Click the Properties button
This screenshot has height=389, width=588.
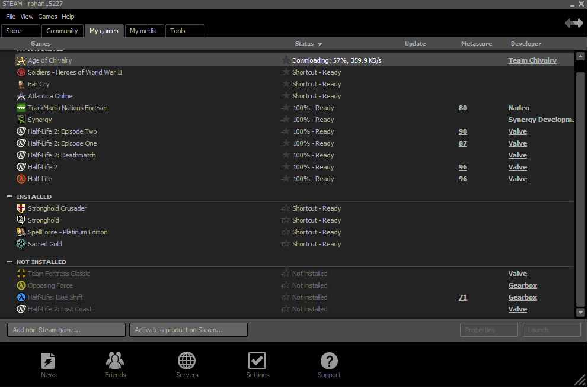click(488, 330)
